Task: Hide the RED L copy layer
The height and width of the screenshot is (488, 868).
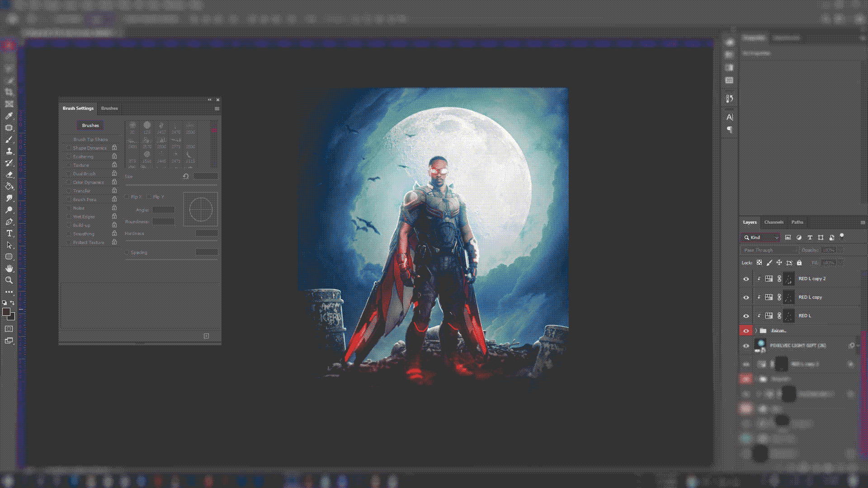Action: click(x=746, y=297)
